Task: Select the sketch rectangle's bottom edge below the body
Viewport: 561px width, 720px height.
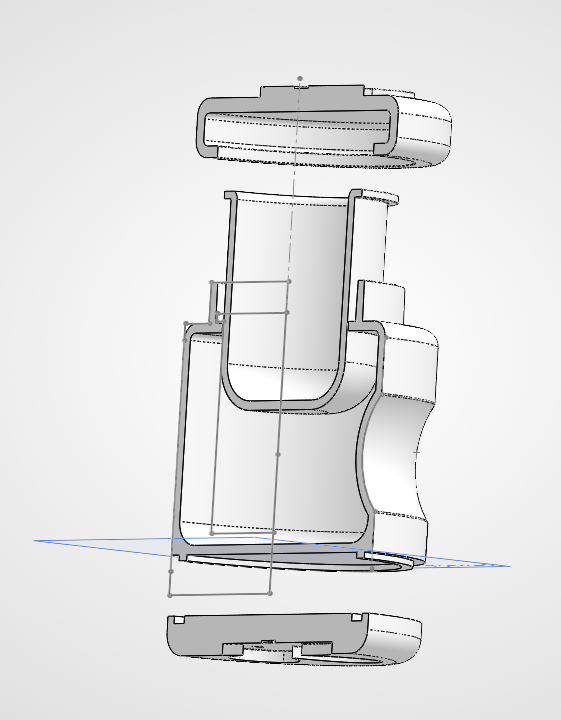Action: 219,594
